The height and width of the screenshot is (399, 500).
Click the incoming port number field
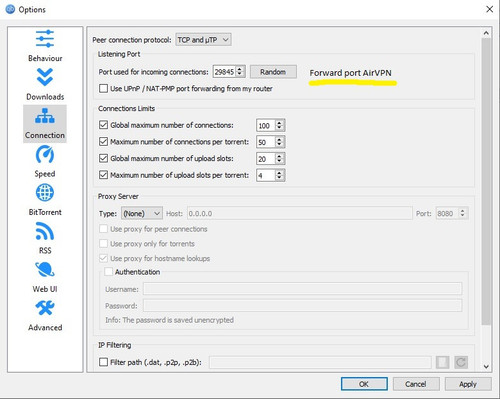224,72
